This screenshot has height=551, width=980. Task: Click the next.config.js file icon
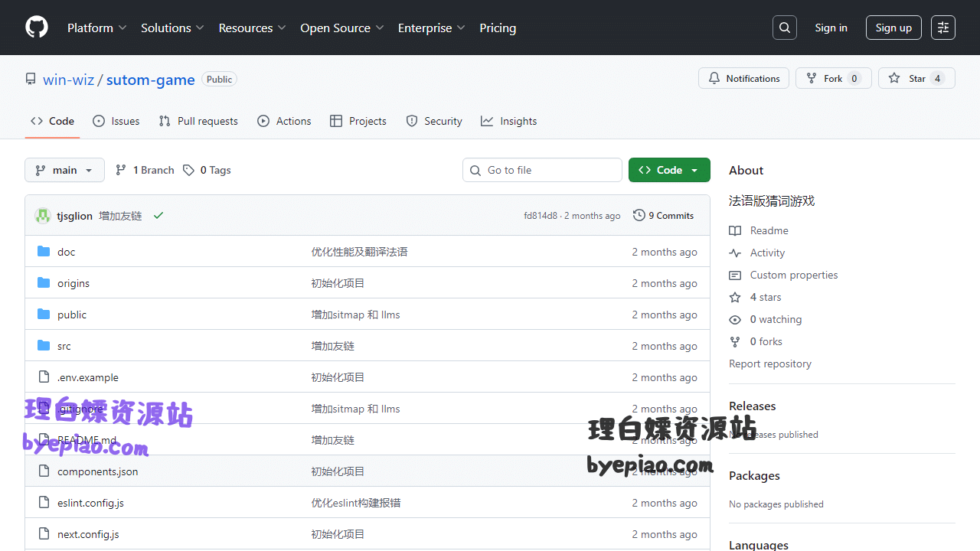point(44,534)
